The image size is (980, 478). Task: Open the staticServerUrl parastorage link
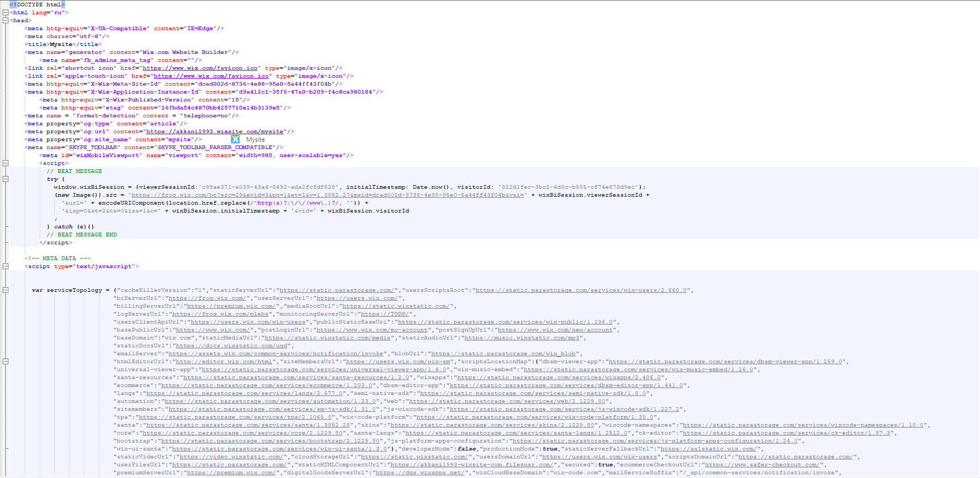pos(337,290)
